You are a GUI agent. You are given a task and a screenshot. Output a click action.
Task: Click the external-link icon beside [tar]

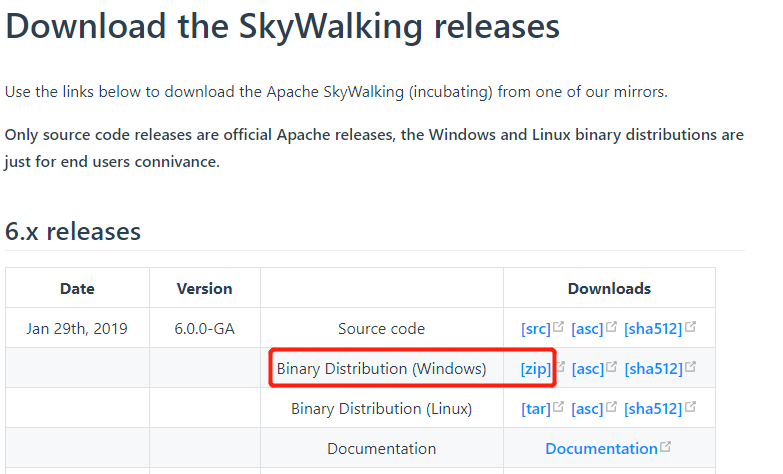(x=559, y=407)
